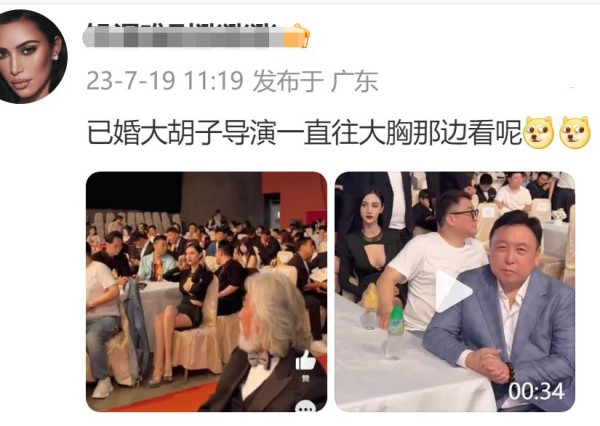The height and width of the screenshot is (426, 600).
Task: Click the first doge emoji in the post
Action: click(539, 132)
